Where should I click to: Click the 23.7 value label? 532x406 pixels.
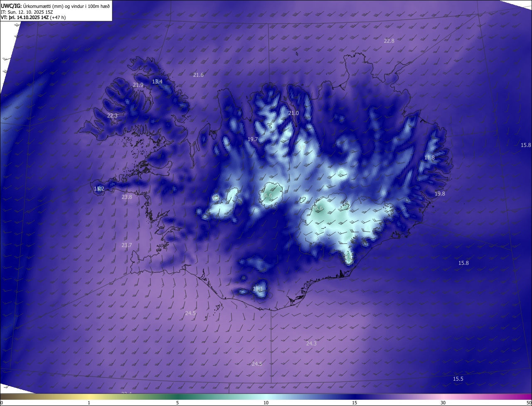[127, 245]
